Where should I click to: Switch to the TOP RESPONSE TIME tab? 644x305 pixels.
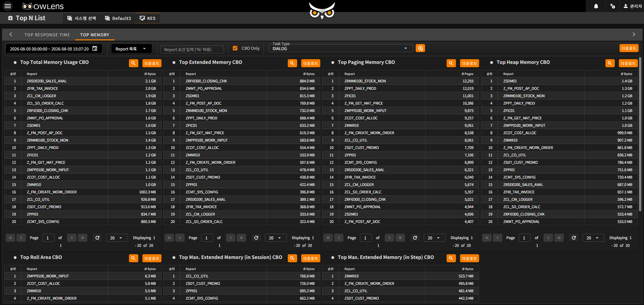[x=47, y=35]
